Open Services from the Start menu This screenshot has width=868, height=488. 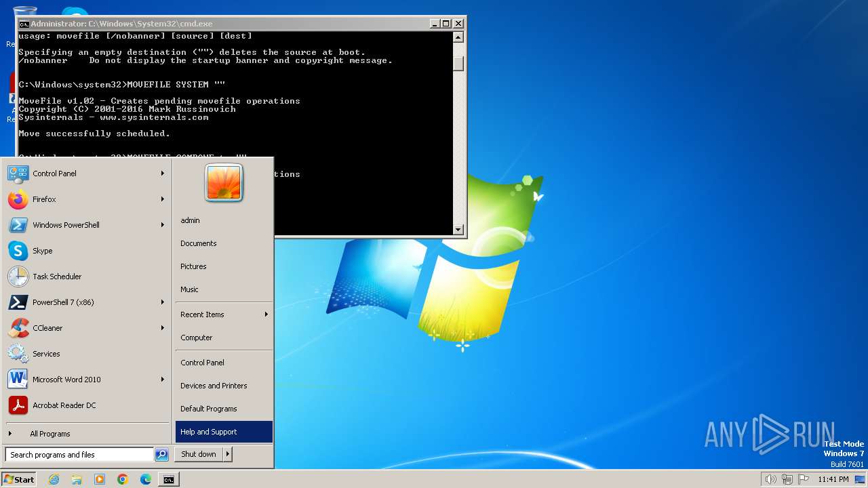tap(86, 354)
